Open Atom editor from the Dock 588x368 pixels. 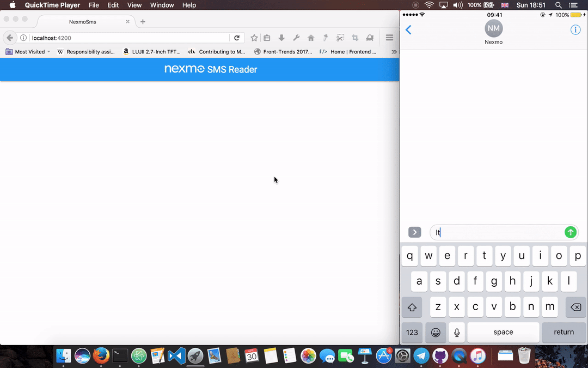[x=139, y=355]
